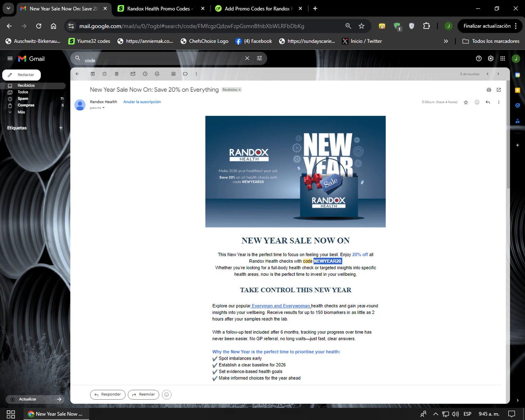
Task: Show advanced search options filter icon
Action: click(x=259, y=58)
